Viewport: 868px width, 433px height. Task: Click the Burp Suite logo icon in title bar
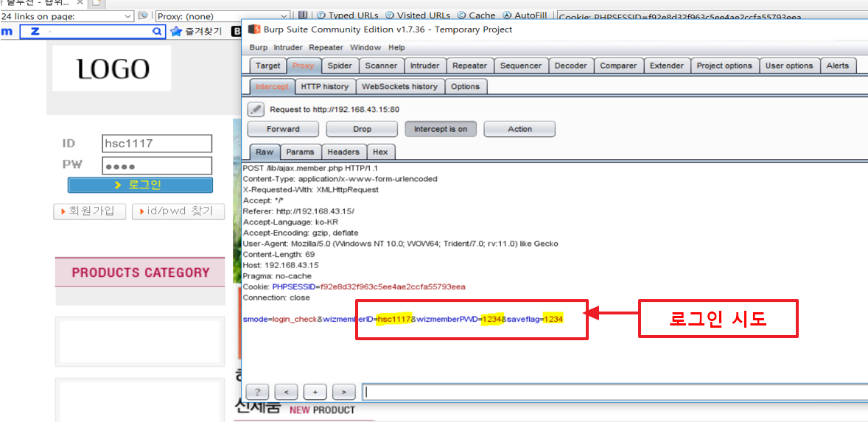[x=254, y=29]
